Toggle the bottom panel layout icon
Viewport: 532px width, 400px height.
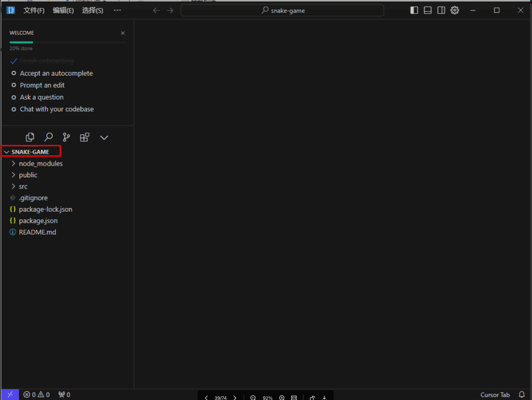tap(427, 10)
